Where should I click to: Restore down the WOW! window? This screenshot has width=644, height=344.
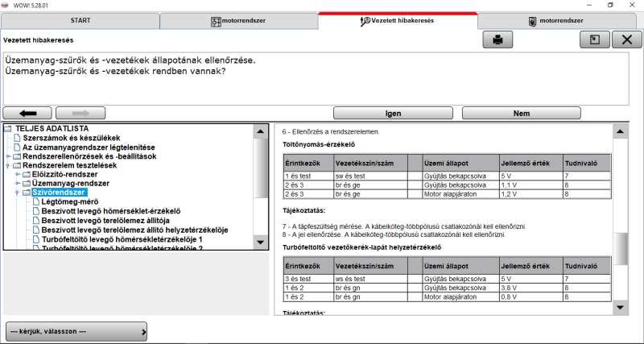tap(610, 5)
